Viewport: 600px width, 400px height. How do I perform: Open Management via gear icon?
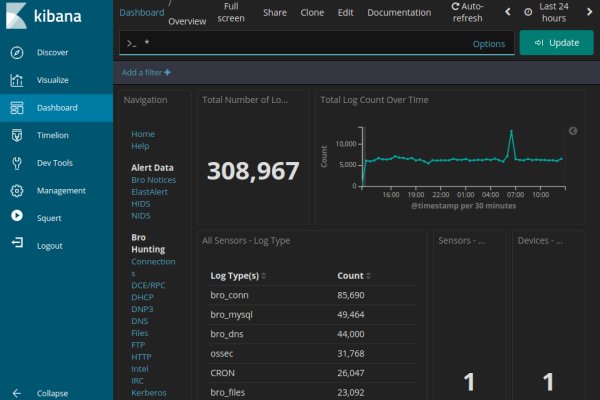(x=17, y=190)
